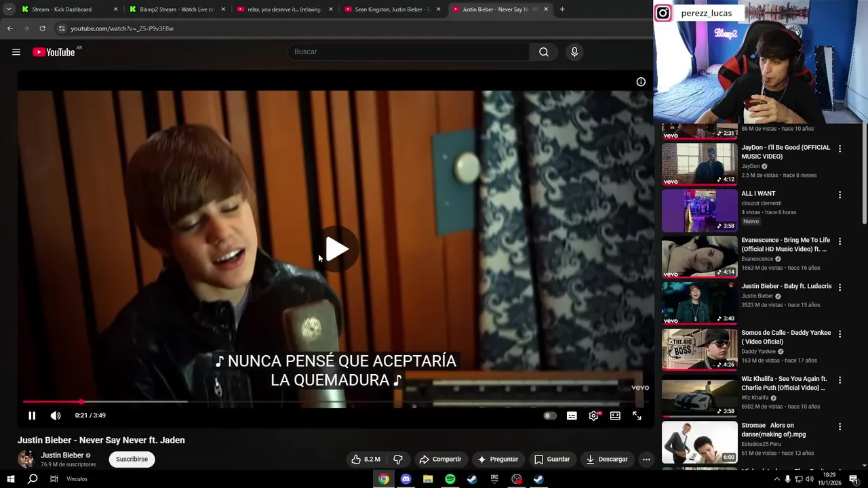Open Justin Bieber - Baby ft. Ludacris title
868x488 pixels.
click(x=786, y=286)
